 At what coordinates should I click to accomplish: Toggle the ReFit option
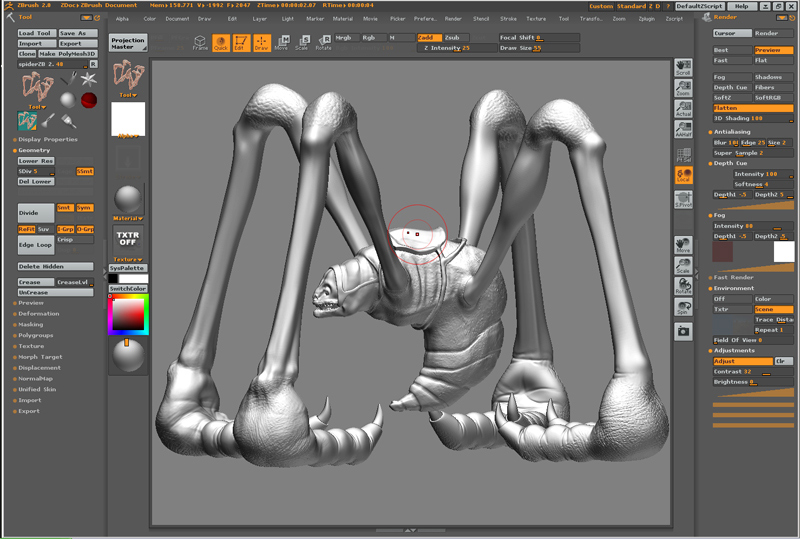point(27,229)
